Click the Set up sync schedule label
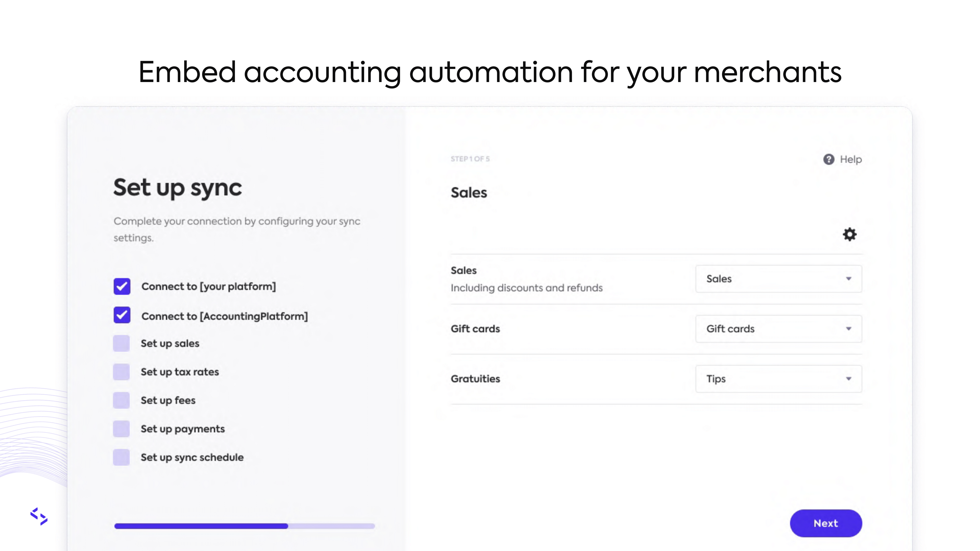 192,457
